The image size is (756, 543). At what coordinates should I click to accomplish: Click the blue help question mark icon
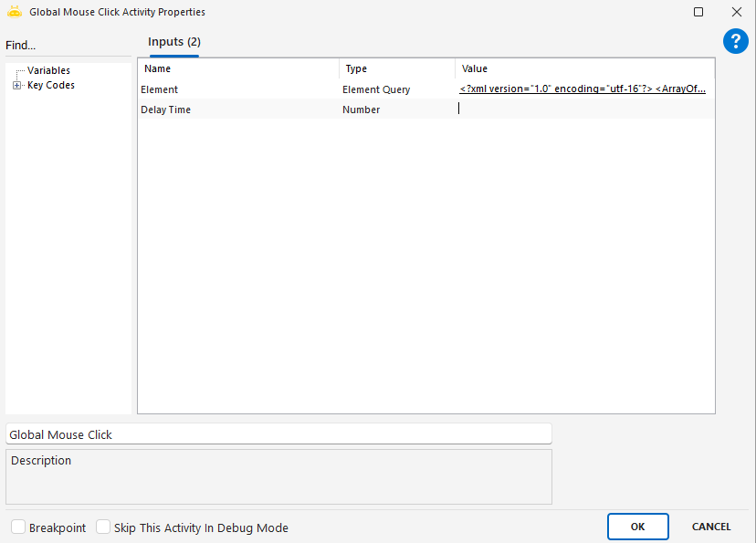pos(735,41)
